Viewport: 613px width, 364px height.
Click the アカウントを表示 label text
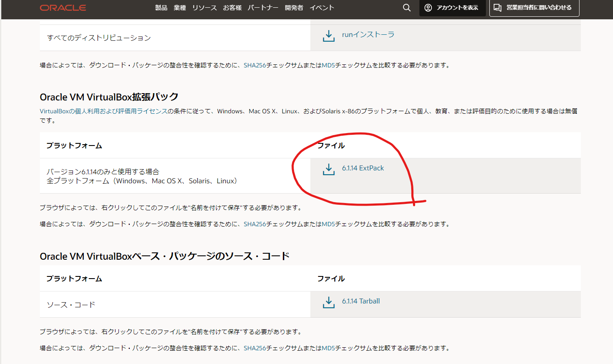tap(458, 8)
